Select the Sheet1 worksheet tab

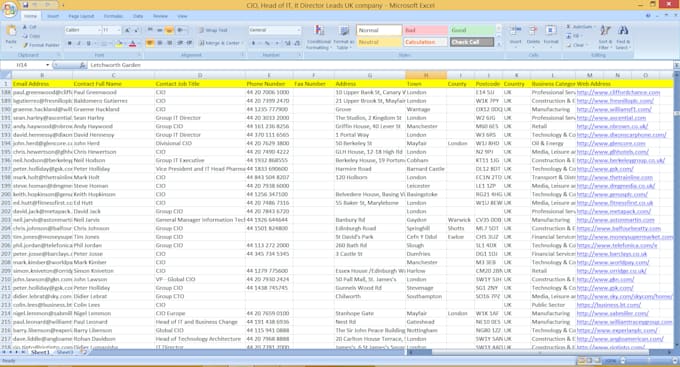point(40,352)
